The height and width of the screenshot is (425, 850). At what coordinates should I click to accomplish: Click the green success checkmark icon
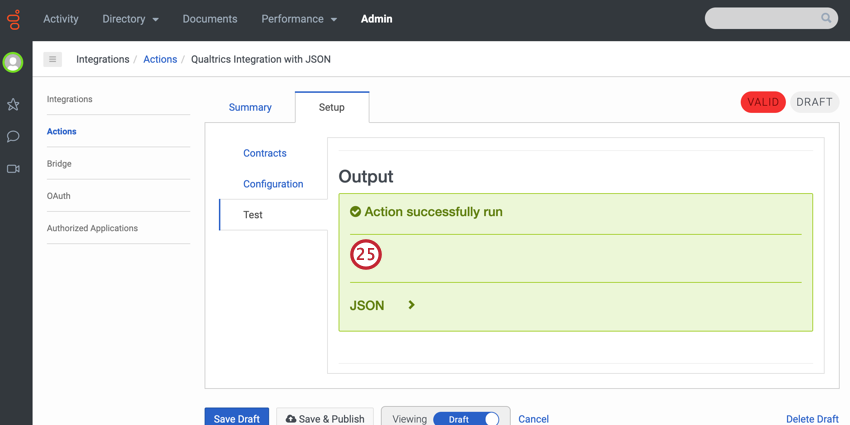355,212
